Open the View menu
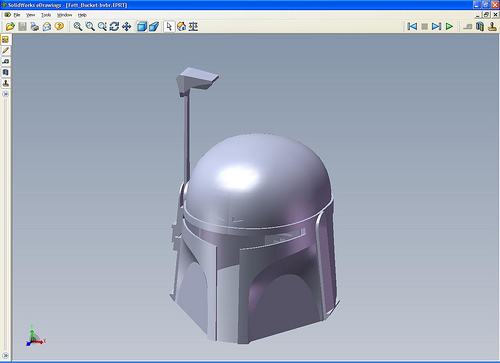Image resolution: width=500 pixels, height=363 pixels. 30,15
